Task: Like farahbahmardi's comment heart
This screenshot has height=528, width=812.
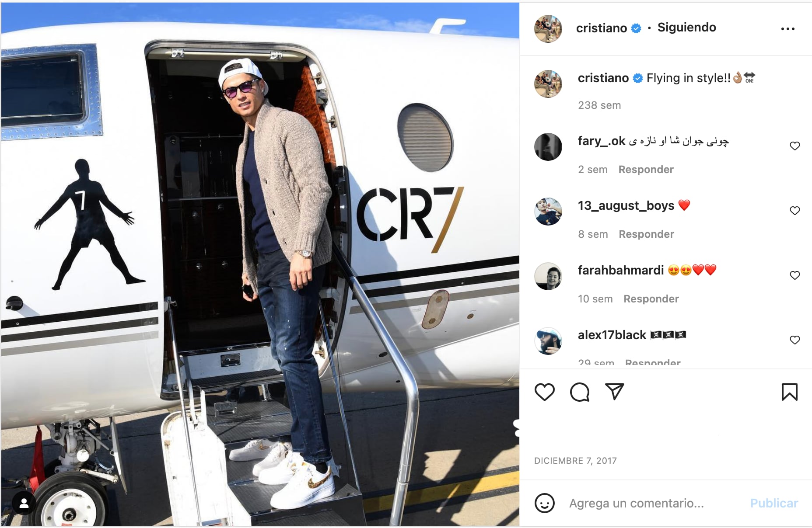Action: pos(794,275)
